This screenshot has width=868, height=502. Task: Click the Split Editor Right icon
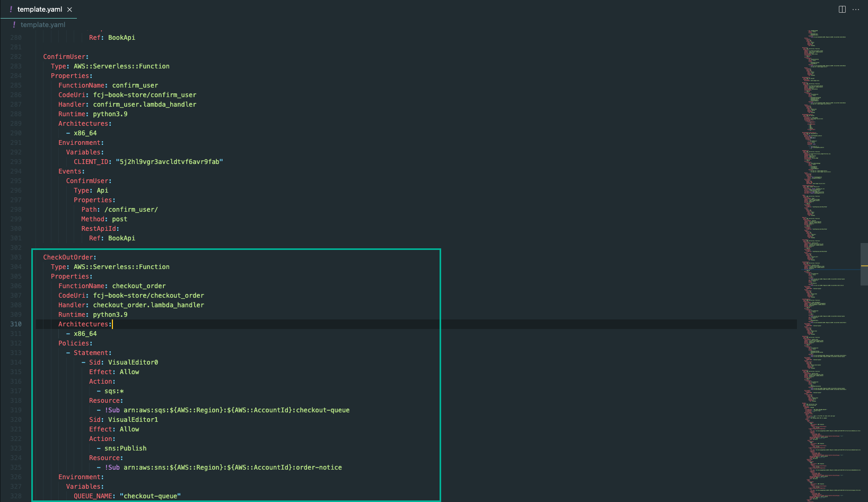click(842, 10)
